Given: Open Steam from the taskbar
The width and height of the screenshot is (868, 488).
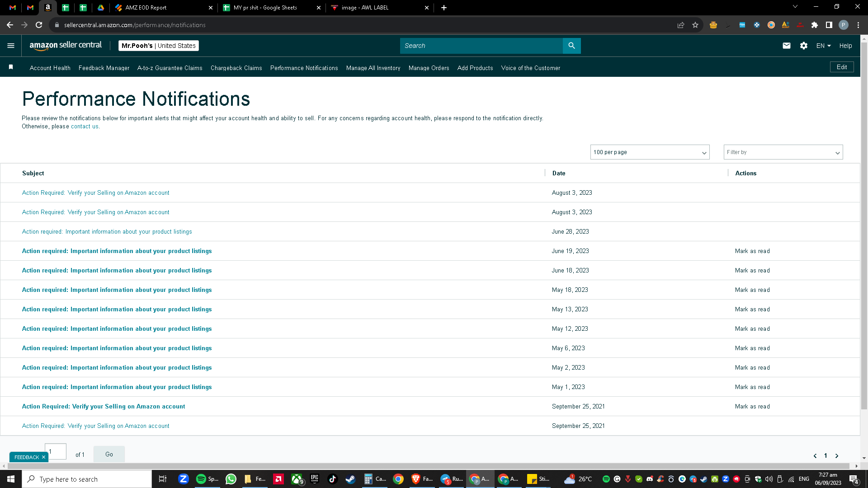Looking at the screenshot, I should pyautogui.click(x=350, y=479).
